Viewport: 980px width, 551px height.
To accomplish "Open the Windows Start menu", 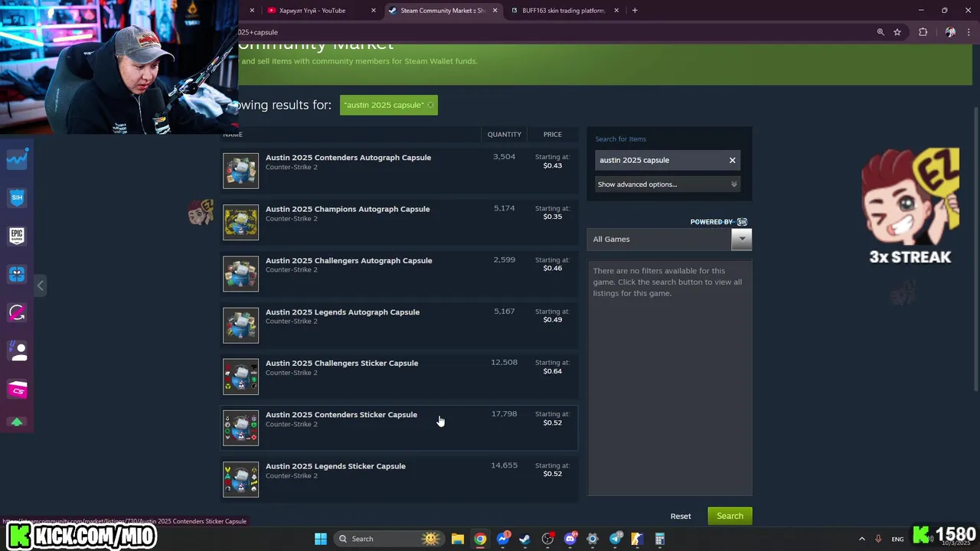I will pyautogui.click(x=321, y=539).
